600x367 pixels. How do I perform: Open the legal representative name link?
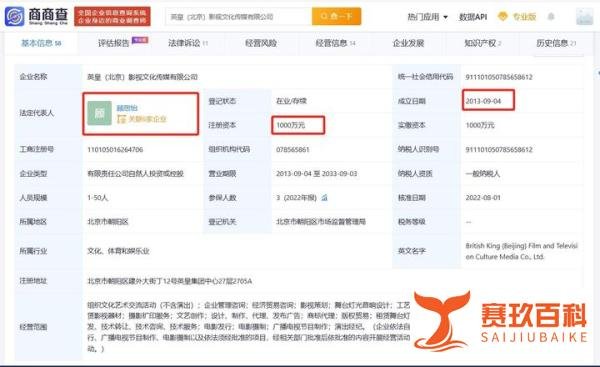click(127, 108)
